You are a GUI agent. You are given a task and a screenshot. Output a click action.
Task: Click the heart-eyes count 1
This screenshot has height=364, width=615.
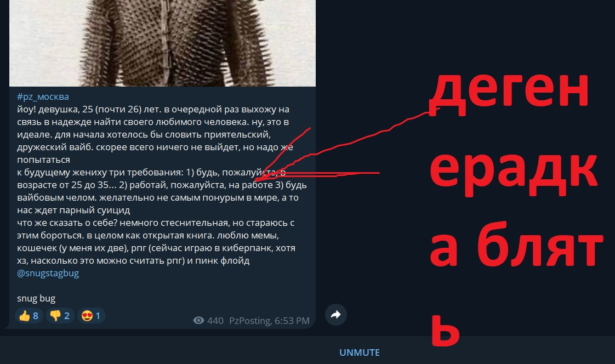[x=98, y=316]
